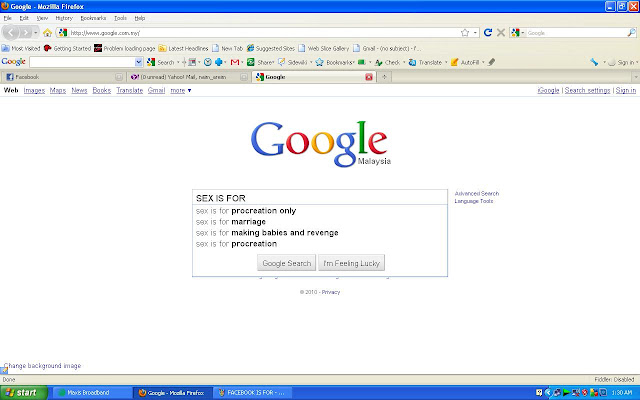Open the Google Toolbar search box dropdown
Viewport: 640px width, 400px height.
point(138,62)
